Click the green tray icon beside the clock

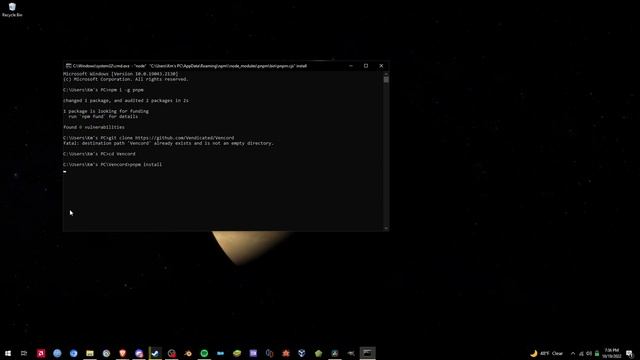[x=597, y=353]
